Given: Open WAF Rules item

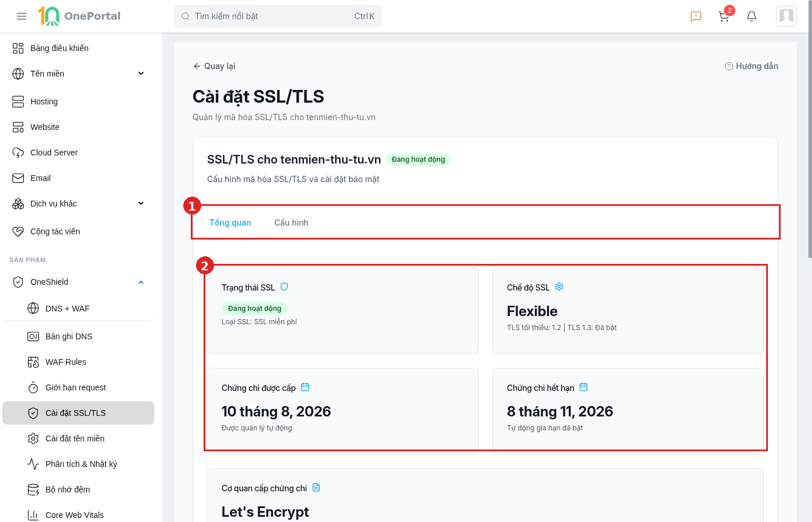Looking at the screenshot, I should click(78, 362).
